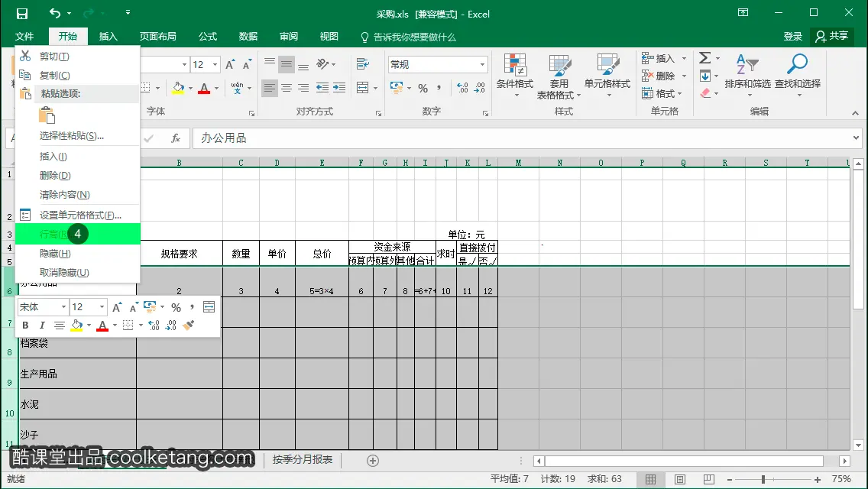Open Find and Select menu
Image resolution: width=868 pixels, height=489 pixels.
tap(798, 76)
